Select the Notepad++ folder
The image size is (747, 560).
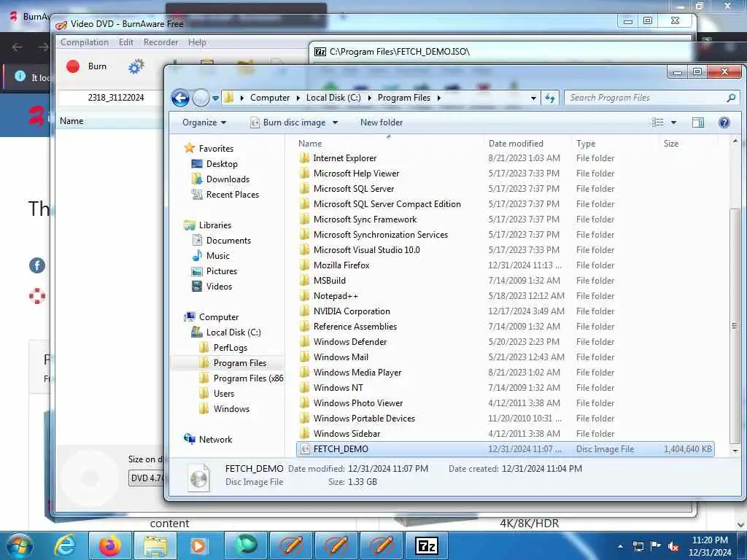tap(336, 296)
